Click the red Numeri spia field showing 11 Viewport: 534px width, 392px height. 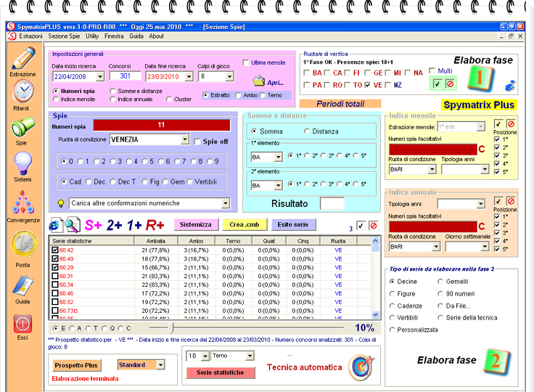161,125
